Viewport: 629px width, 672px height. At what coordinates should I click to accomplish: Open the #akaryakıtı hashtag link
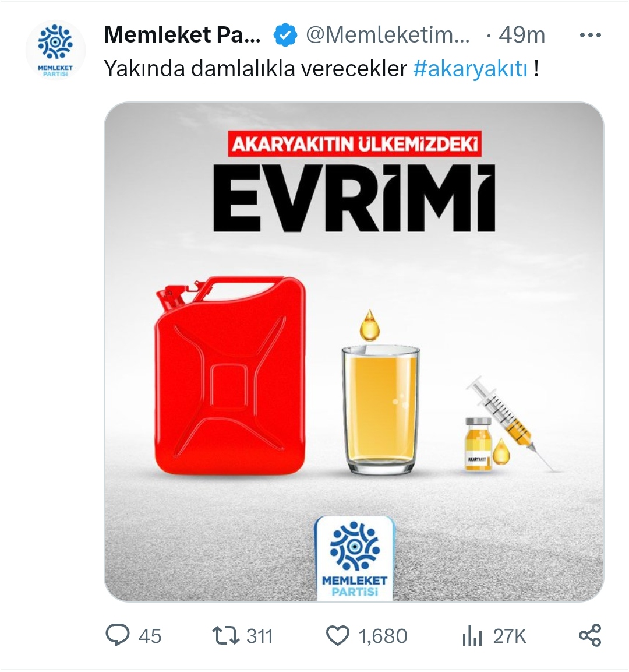pos(470,69)
